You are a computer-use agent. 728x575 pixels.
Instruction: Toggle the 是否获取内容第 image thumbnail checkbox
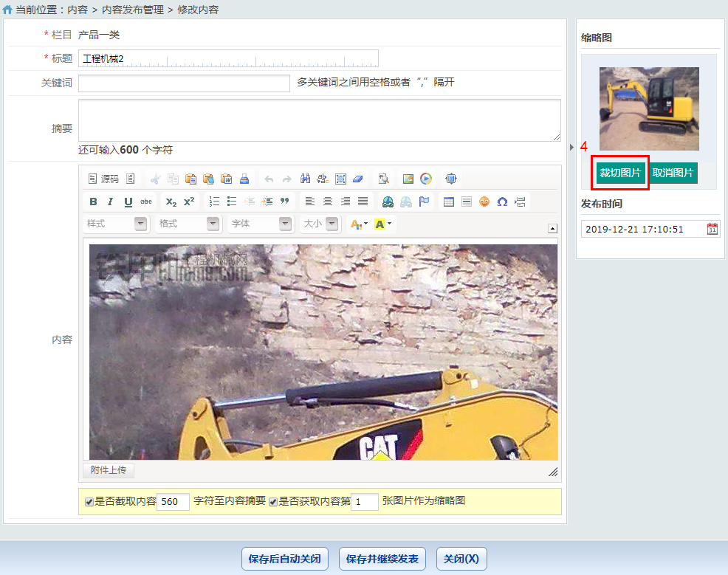(x=273, y=502)
